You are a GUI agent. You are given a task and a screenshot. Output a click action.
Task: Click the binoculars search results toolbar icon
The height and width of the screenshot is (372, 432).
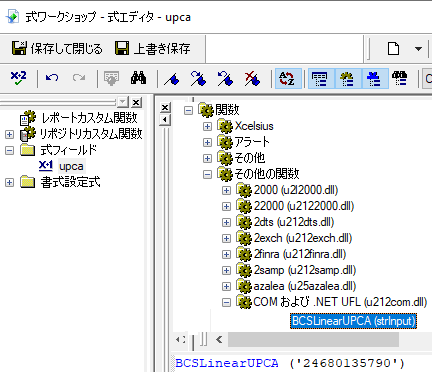click(x=400, y=79)
